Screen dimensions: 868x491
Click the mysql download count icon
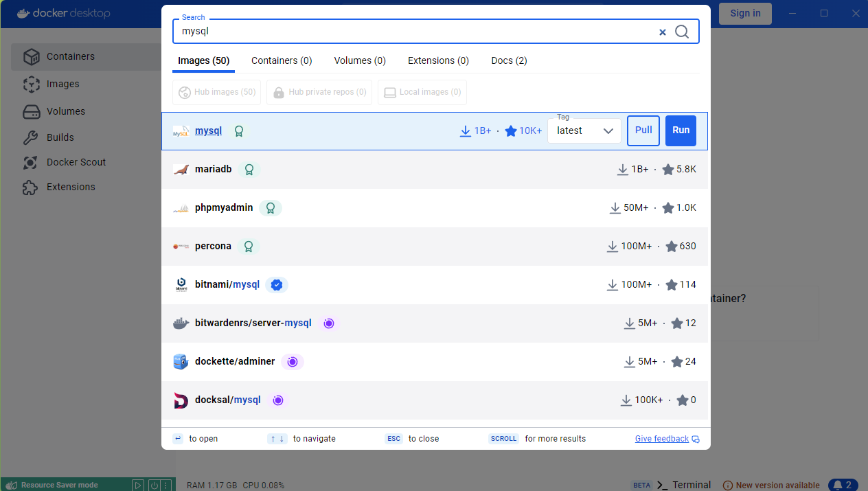pos(466,130)
